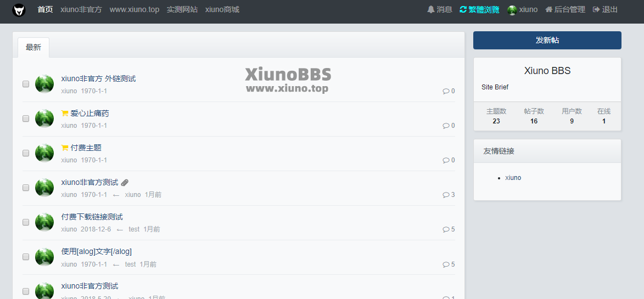The width and height of the screenshot is (644, 299).
Task: Open thread 使用[alog]文字[/alog]
Action: pos(97,251)
